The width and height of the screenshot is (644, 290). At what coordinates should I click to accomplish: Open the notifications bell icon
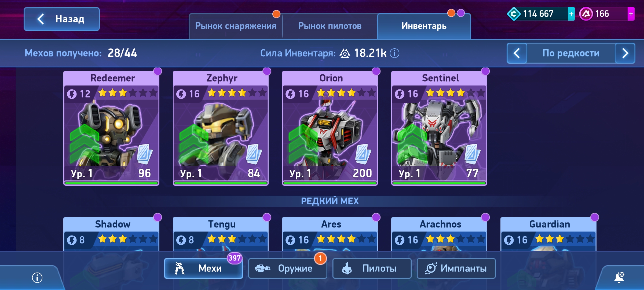tap(619, 278)
